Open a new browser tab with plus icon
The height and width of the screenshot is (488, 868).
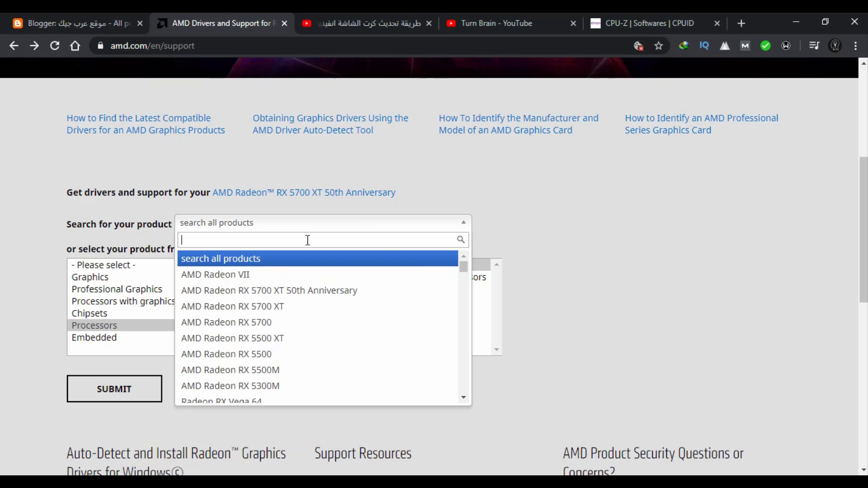pos(741,23)
